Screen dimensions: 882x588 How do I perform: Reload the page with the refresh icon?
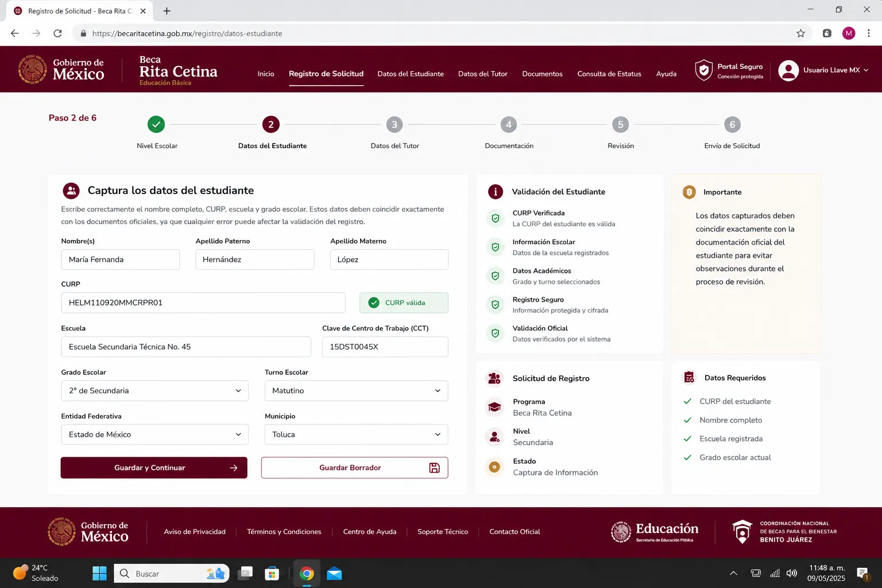[57, 33]
